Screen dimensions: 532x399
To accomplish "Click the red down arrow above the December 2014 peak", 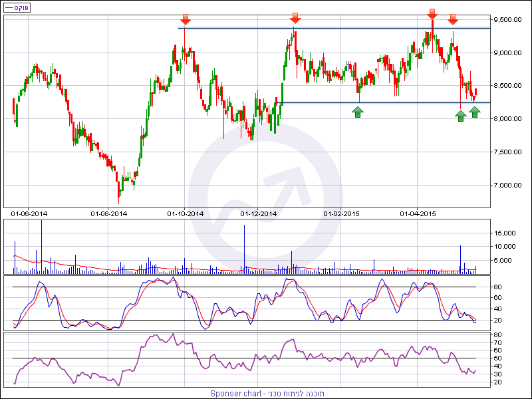I will click(x=295, y=18).
